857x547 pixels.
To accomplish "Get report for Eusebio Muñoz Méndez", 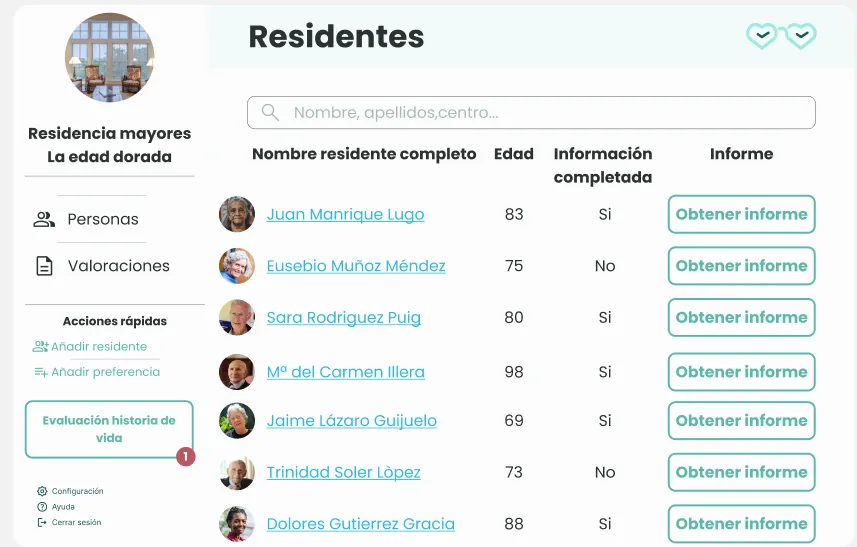I will coord(742,266).
